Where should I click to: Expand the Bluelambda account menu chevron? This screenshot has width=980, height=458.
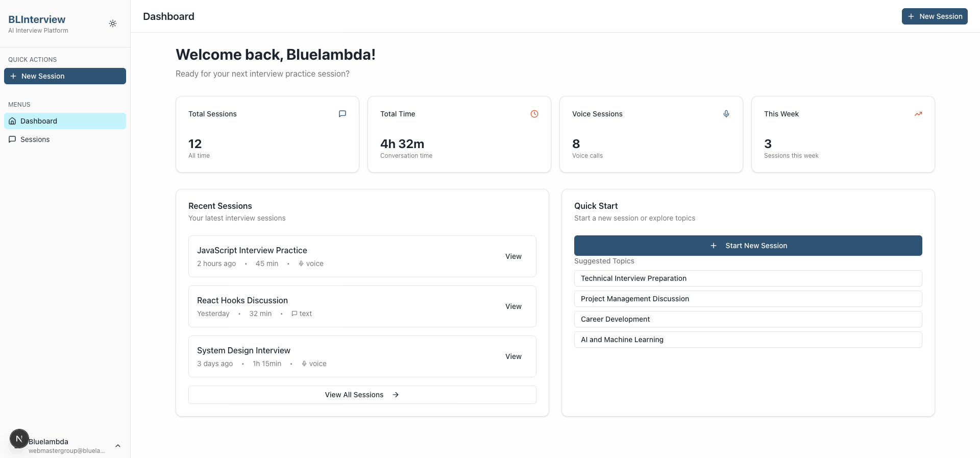[118, 446]
